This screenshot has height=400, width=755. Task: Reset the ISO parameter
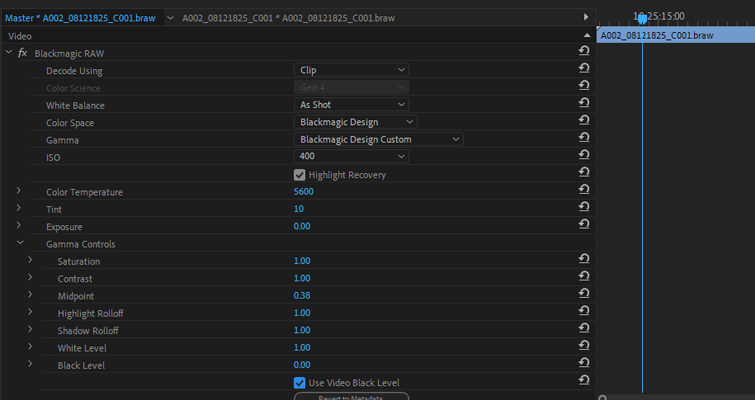click(583, 157)
